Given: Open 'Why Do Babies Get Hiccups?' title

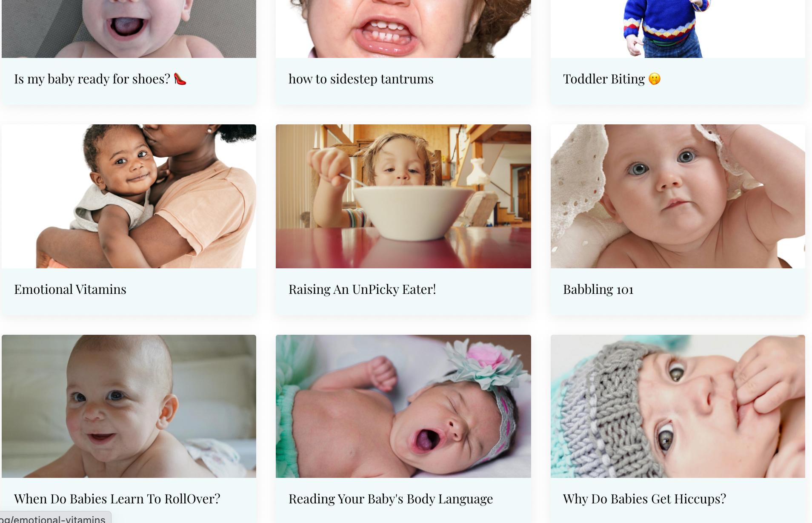Looking at the screenshot, I should coord(644,499).
